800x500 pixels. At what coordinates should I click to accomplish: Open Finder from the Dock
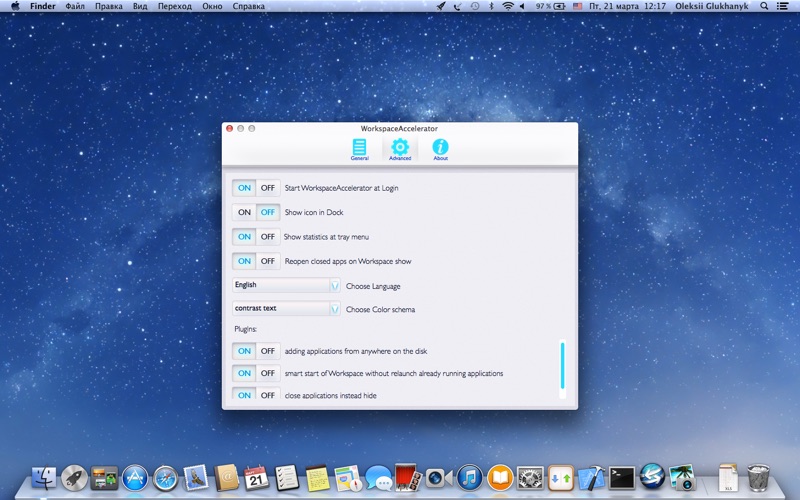point(44,478)
